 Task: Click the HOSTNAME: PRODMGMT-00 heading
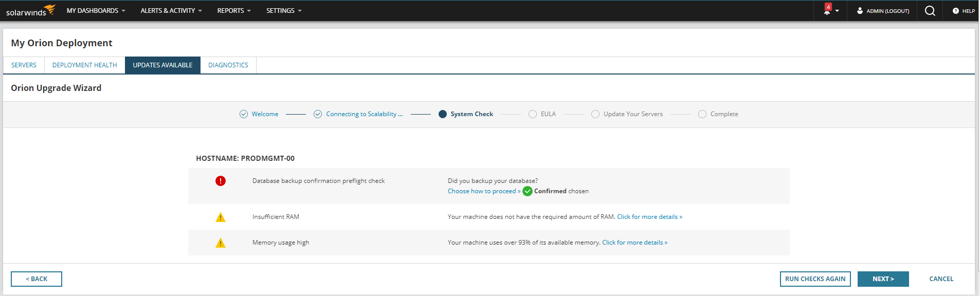click(245, 158)
